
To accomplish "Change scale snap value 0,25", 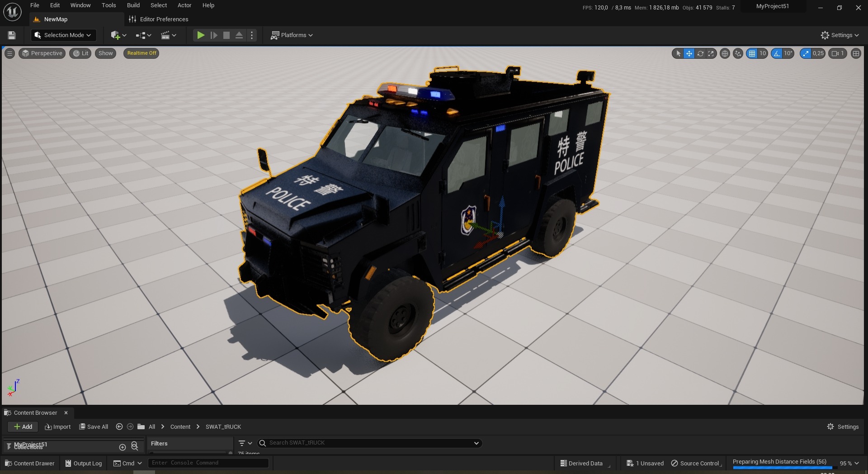I will pyautogui.click(x=818, y=53).
